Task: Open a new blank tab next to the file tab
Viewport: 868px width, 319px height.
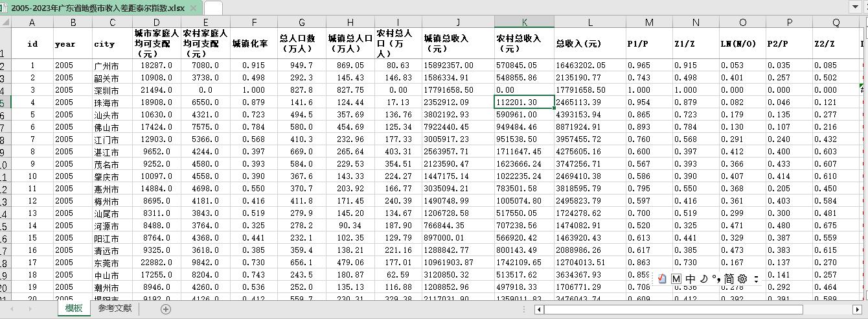Action: click(213, 8)
